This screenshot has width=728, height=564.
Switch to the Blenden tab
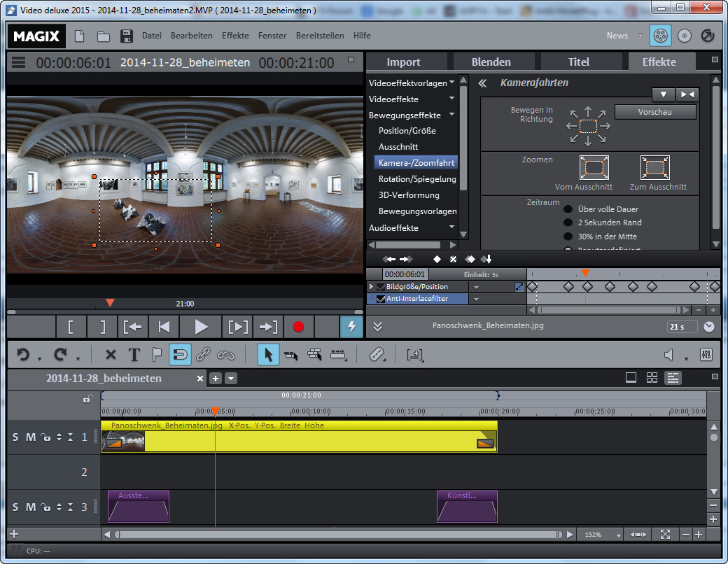click(491, 62)
